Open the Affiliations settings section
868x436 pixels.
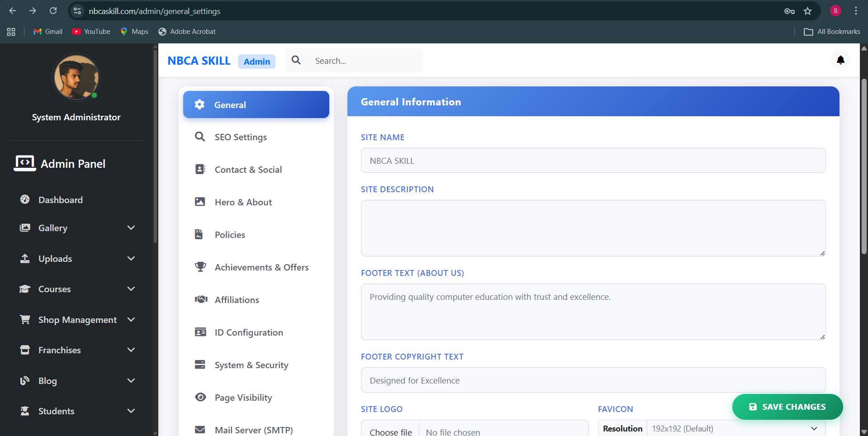click(x=200, y=299)
